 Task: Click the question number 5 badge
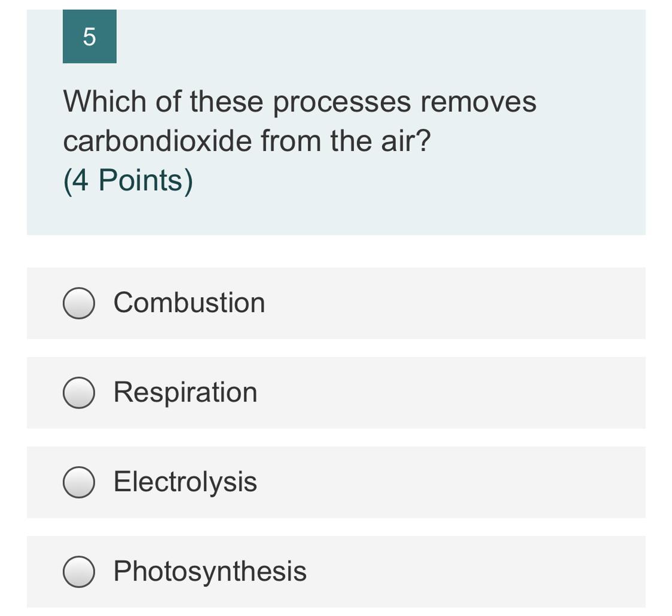90,37
